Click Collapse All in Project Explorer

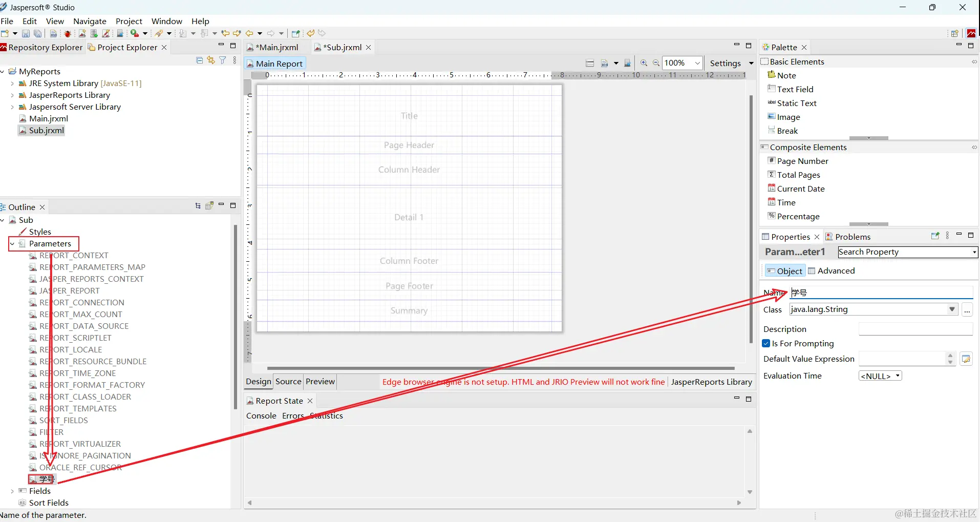pos(200,60)
